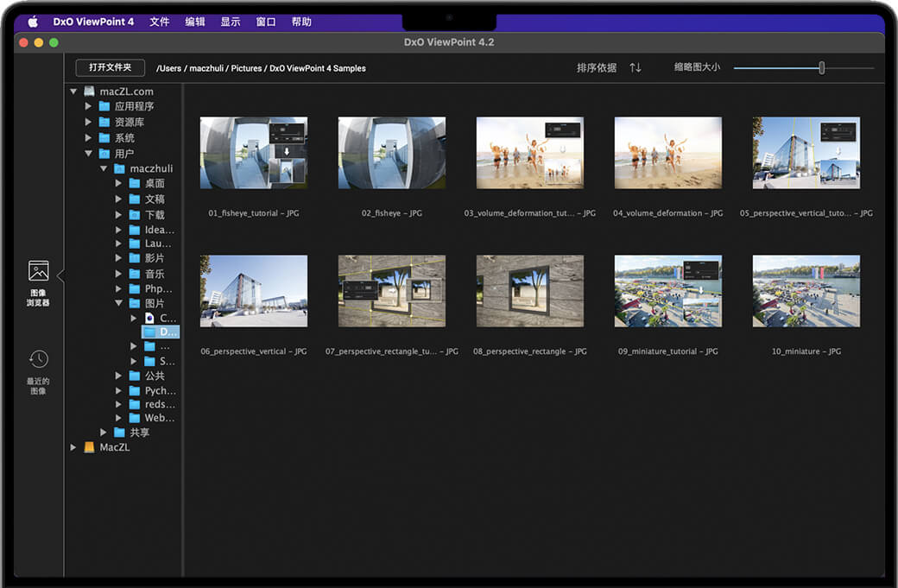Select the 01_fisheye_tutorial image thumbnail
This screenshot has height=588, width=898.
click(x=253, y=152)
